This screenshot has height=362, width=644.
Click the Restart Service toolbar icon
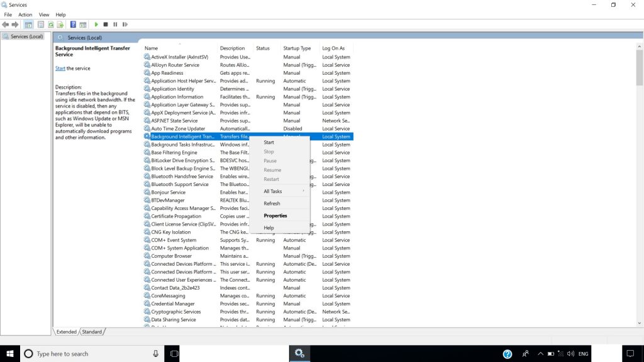click(125, 25)
